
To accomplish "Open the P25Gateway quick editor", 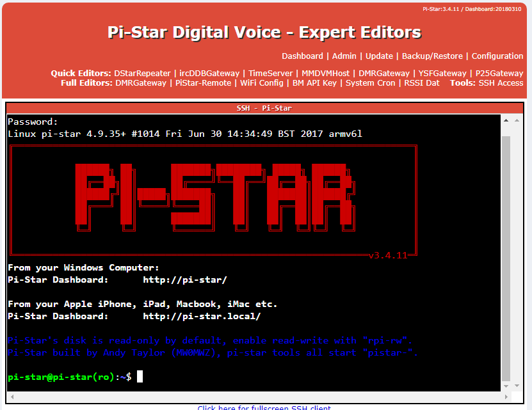I will tap(499, 73).
